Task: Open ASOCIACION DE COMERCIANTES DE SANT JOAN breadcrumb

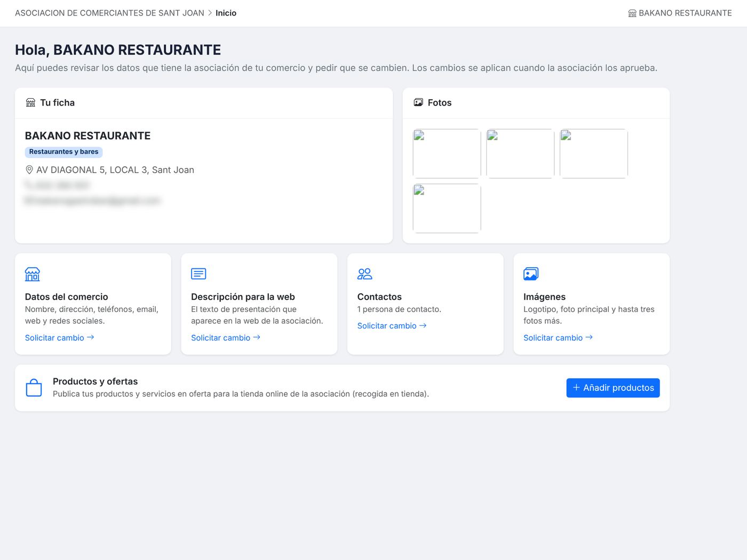Action: click(109, 13)
